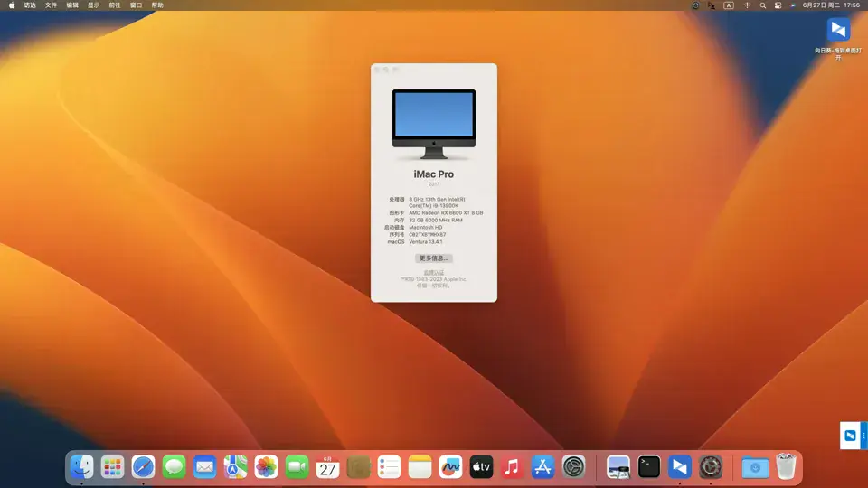Open the 窗口 menu
868x488 pixels.
tap(137, 5)
